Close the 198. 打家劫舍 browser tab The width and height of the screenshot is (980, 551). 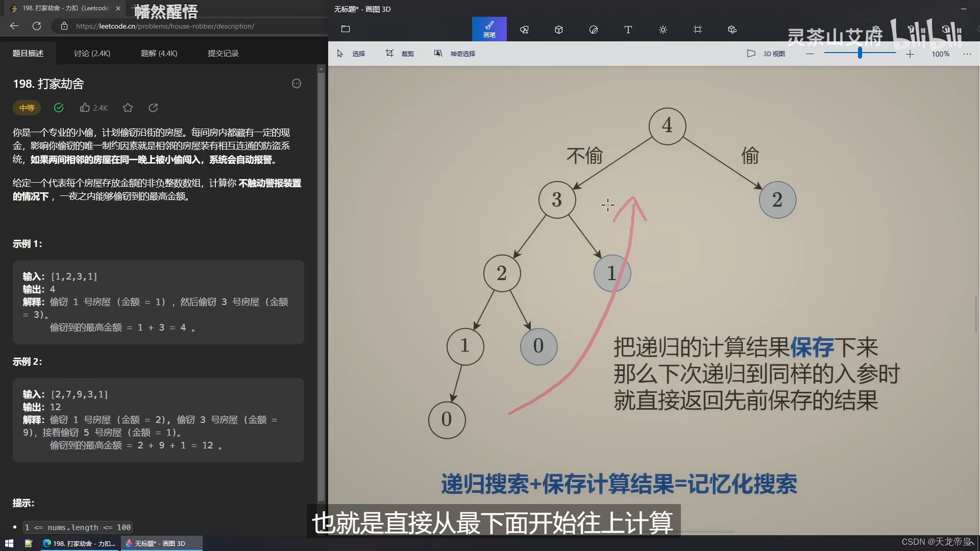click(118, 8)
